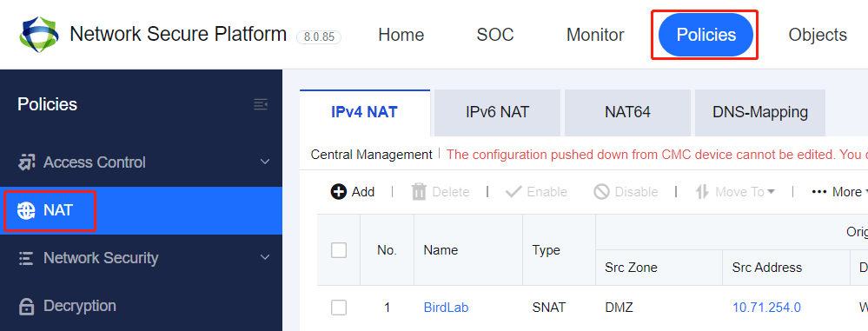Image resolution: width=868 pixels, height=331 pixels.
Task: Click the Decryption lock icon
Action: [x=26, y=306]
